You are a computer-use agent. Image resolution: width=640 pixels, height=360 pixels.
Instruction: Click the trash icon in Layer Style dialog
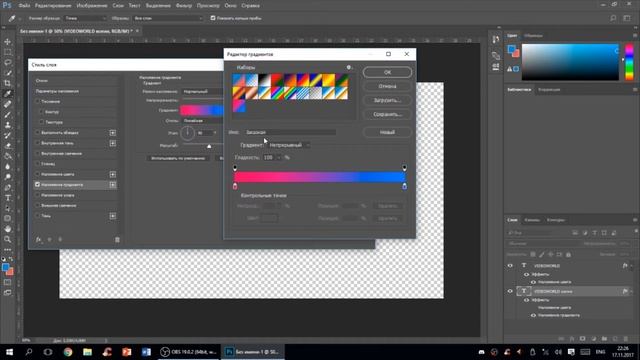coord(117,240)
